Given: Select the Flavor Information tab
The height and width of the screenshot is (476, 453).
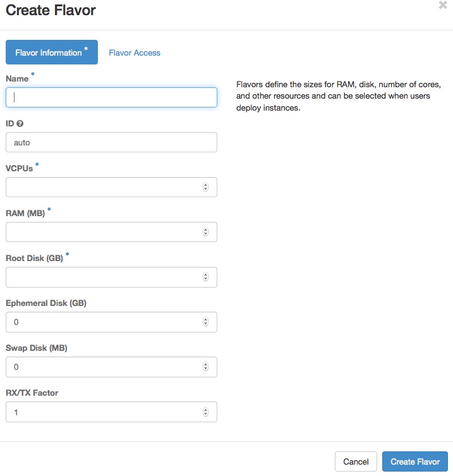Looking at the screenshot, I should (51, 52).
